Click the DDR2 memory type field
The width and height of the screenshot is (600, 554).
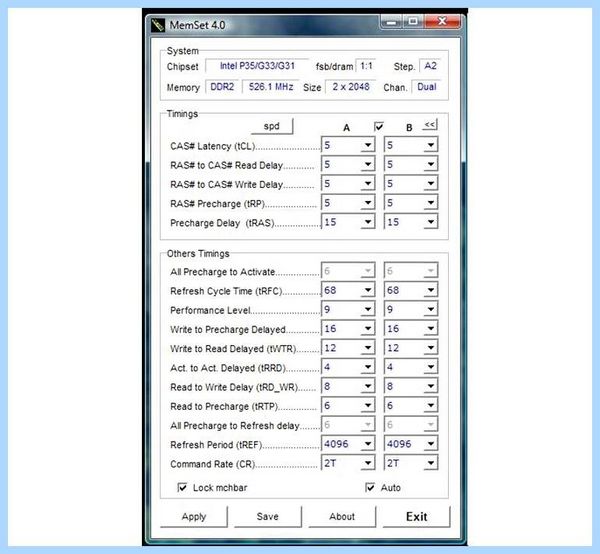point(222,87)
